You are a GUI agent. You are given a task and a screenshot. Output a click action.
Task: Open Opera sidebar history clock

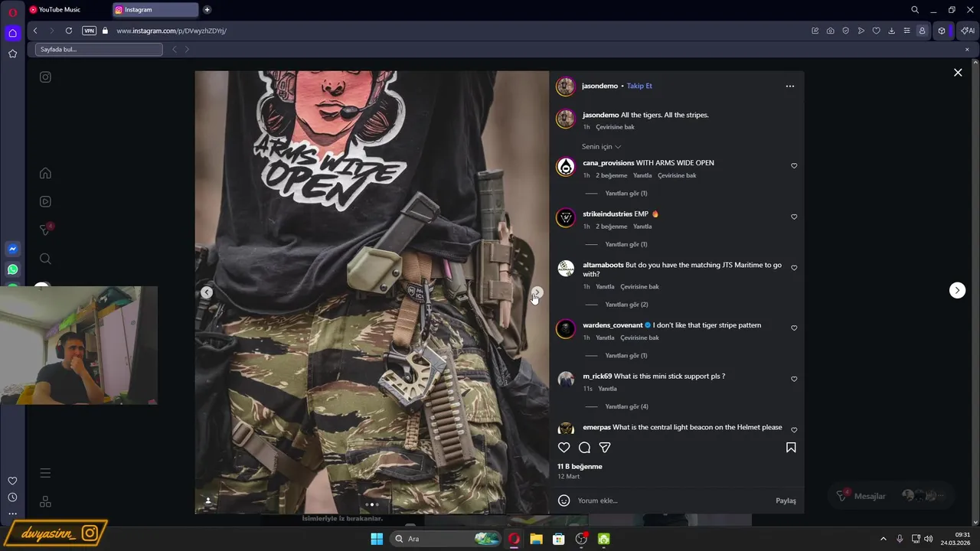coord(12,497)
